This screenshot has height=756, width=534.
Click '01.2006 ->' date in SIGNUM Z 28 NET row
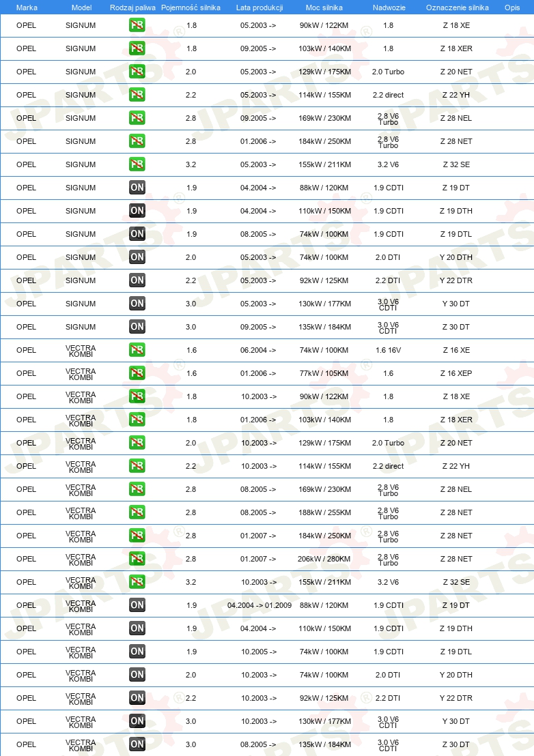pos(258,141)
